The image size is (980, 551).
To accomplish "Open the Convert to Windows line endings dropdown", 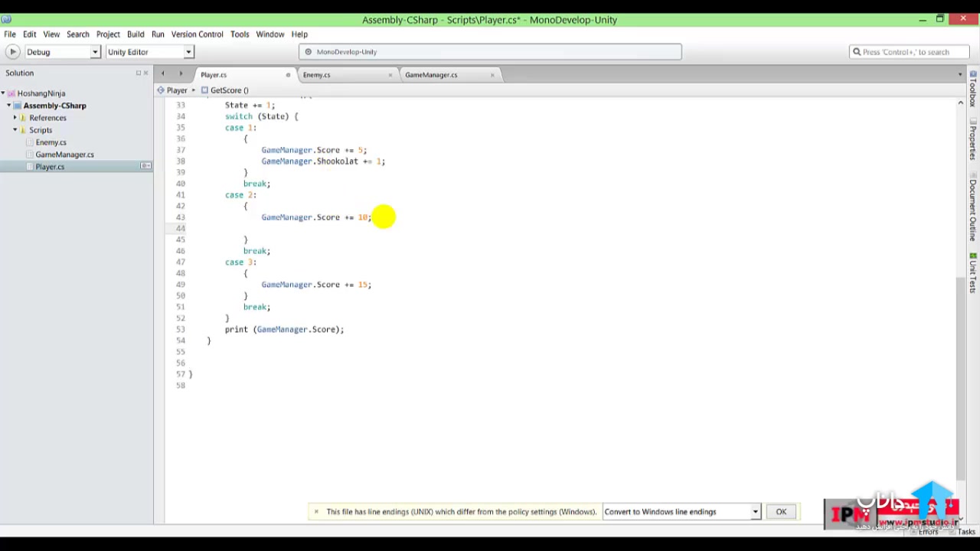I will coord(681,512).
